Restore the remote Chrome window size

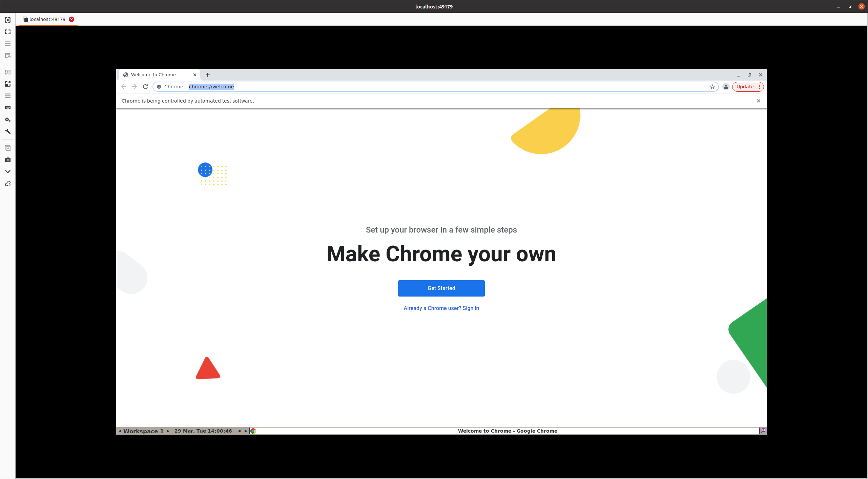click(749, 75)
